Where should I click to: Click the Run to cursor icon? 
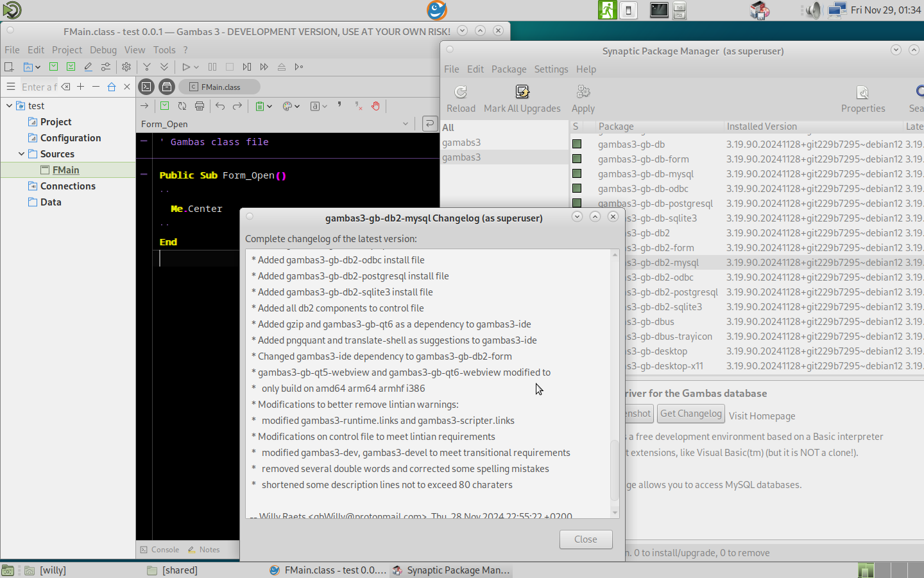click(299, 67)
